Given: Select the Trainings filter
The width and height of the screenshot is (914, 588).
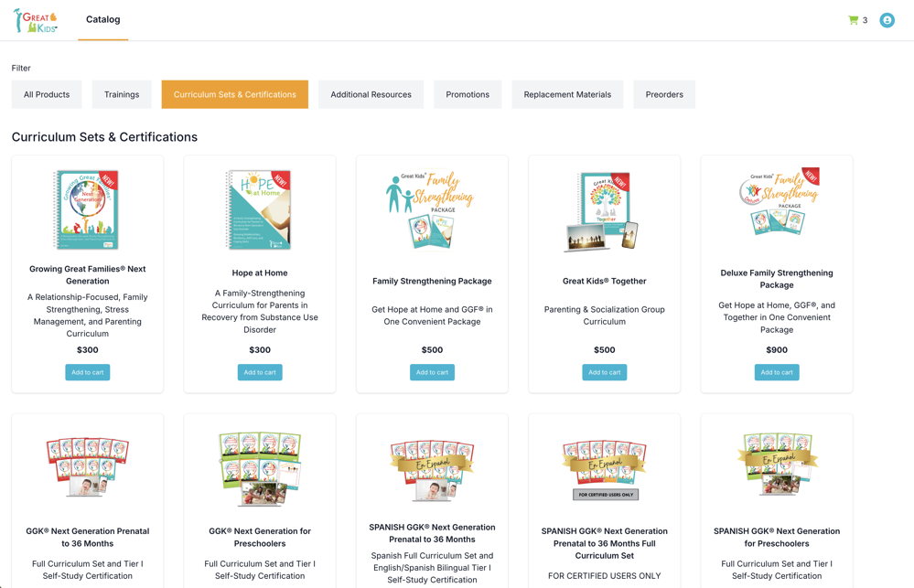Looking at the screenshot, I should click(x=122, y=94).
